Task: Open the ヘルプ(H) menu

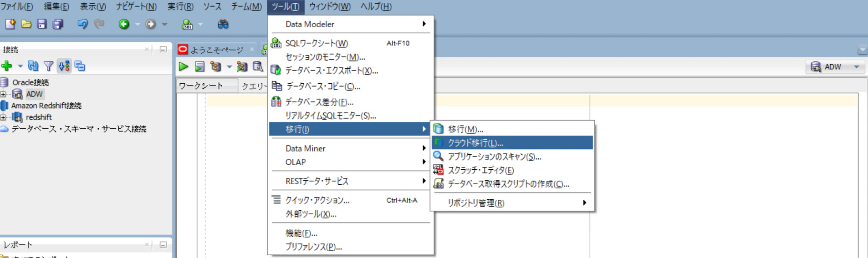Action: pyautogui.click(x=376, y=6)
